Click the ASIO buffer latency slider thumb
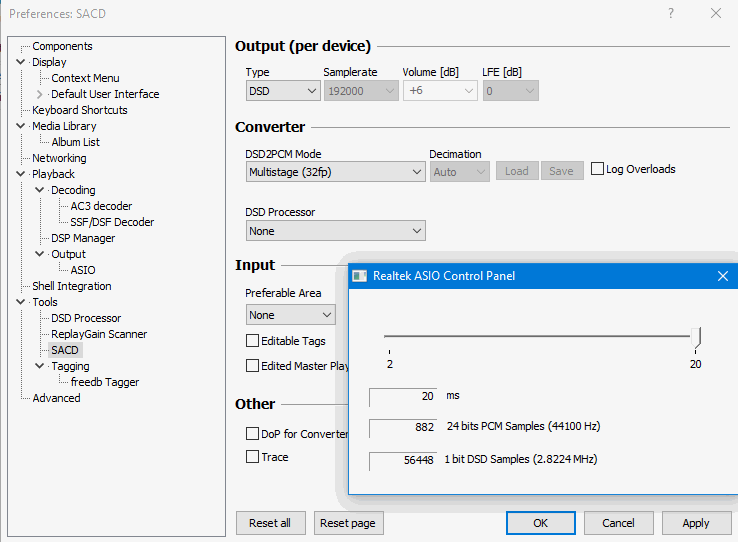Image resolution: width=738 pixels, height=542 pixels. [696, 337]
